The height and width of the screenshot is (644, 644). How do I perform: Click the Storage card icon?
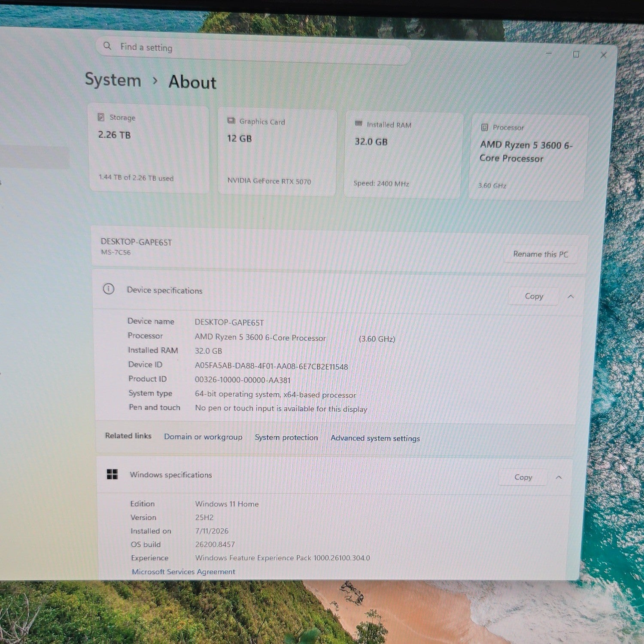101,117
